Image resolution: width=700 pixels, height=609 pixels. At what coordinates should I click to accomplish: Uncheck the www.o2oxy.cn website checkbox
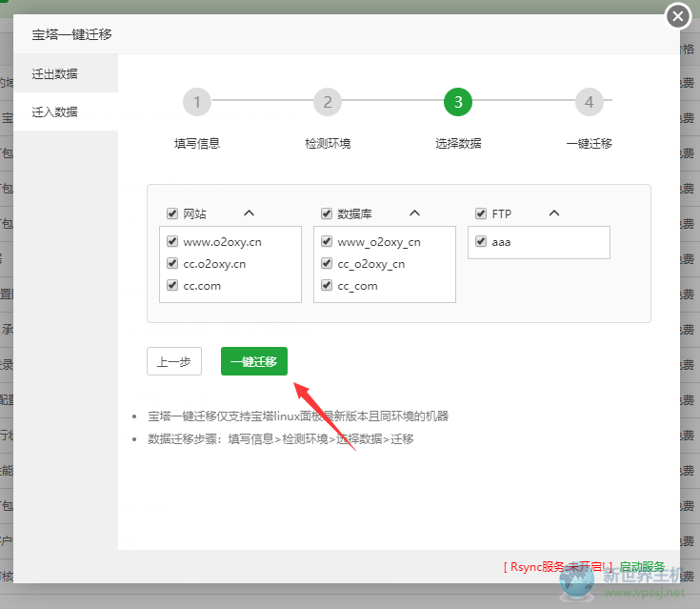tap(172, 241)
